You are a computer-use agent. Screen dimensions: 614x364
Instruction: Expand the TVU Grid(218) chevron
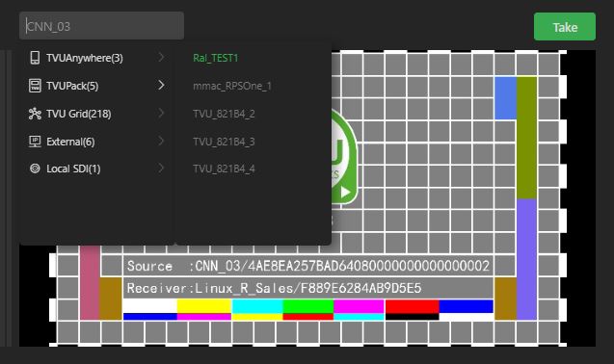[x=161, y=113]
